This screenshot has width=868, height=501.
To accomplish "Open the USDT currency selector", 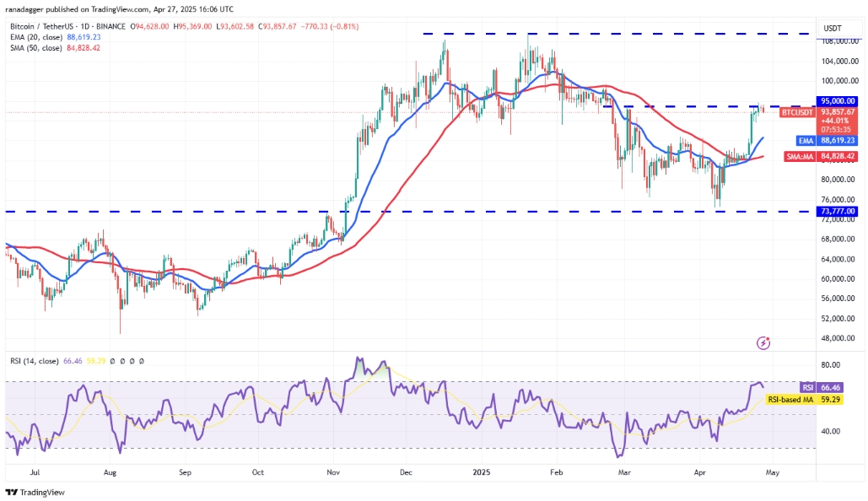I will point(833,28).
